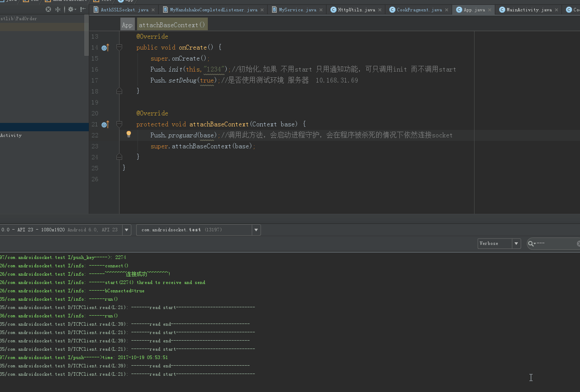
Task: Click the attachBaseContext() breadcrumb
Action: pyautogui.click(x=172, y=25)
